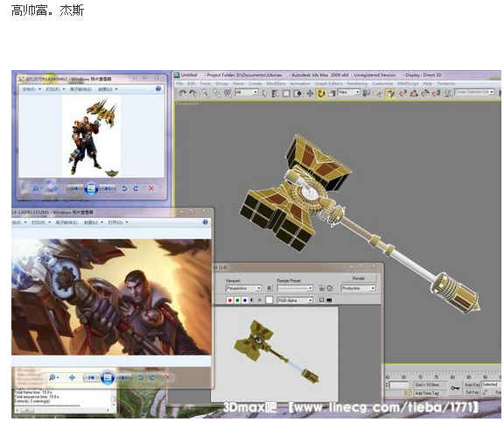The height and width of the screenshot is (422, 504).
Task: Click the Toggle UI black rectangle icon
Action: click(x=329, y=300)
